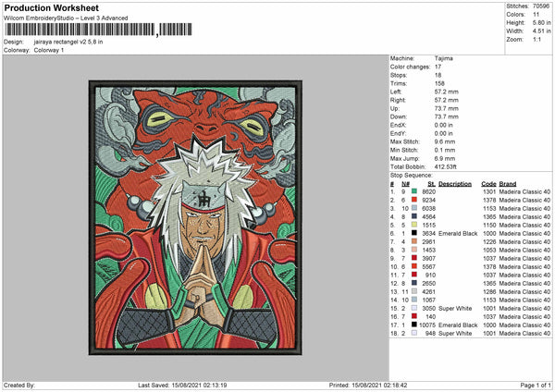Click the barcode under the worksheet title

[98, 30]
